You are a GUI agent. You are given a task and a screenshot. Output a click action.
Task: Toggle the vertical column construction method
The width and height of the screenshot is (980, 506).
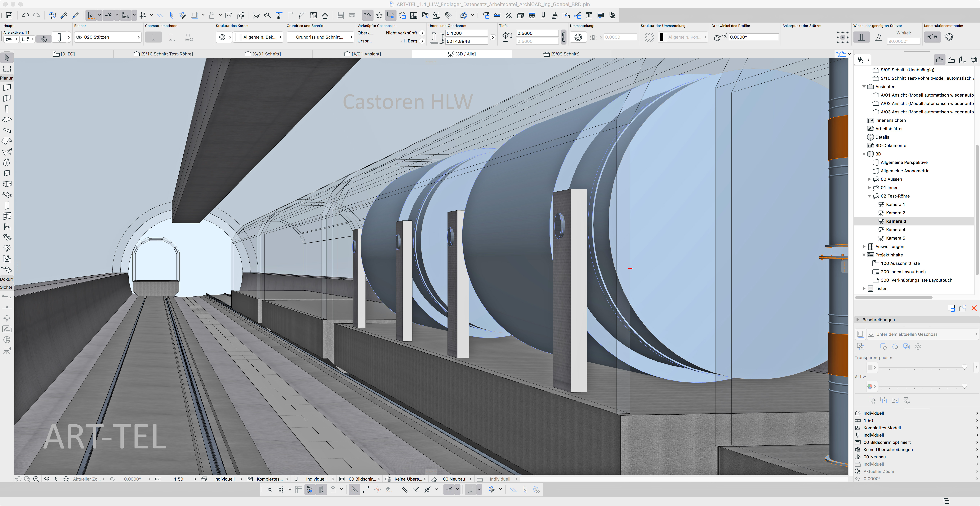pos(861,37)
